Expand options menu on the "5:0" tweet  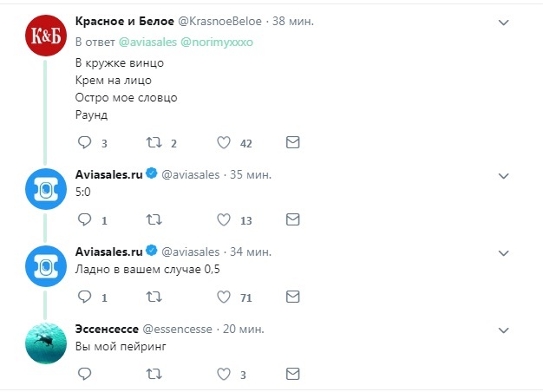[503, 176]
